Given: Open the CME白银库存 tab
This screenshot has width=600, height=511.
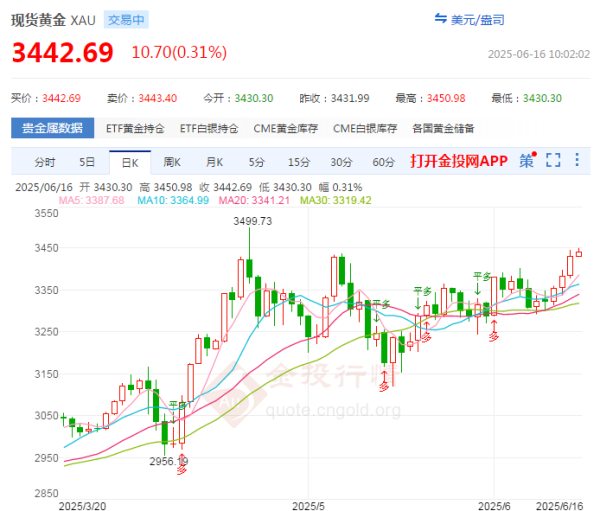Looking at the screenshot, I should [x=365, y=129].
